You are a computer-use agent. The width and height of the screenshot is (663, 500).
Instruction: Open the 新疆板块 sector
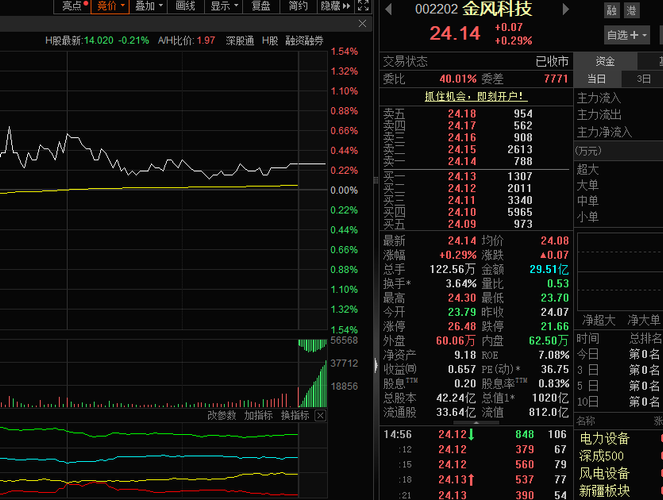[x=605, y=491]
